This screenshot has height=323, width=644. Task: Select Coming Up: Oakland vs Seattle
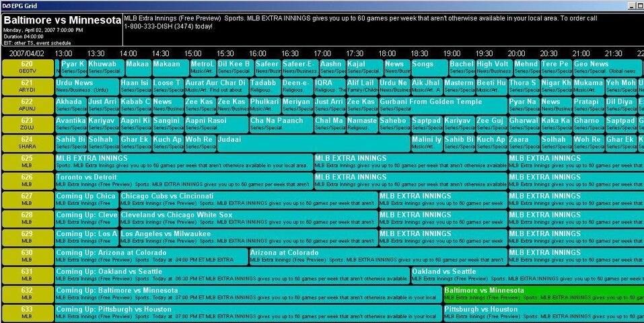coord(232,276)
